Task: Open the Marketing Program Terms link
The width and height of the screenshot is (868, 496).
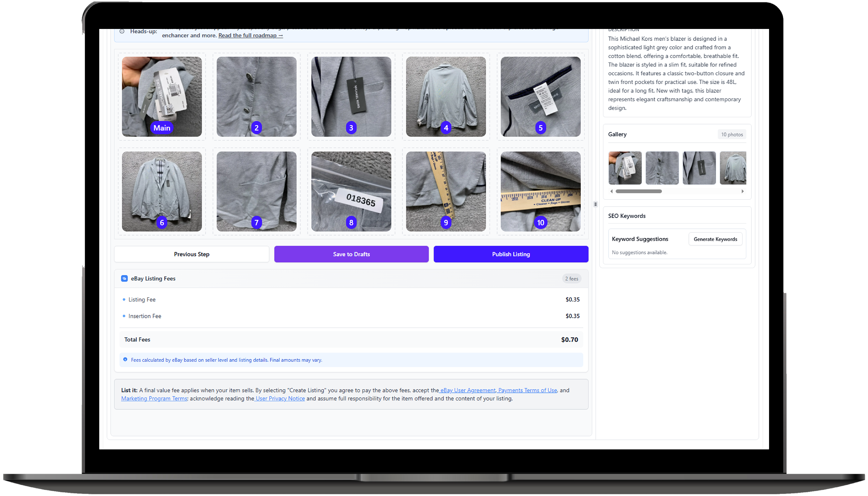Action: 154,399
